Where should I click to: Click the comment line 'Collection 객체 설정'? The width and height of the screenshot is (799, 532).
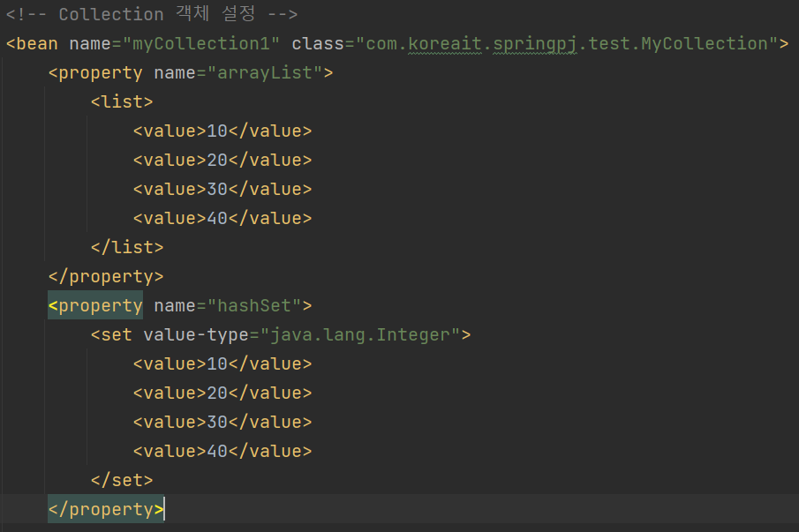tap(151, 14)
